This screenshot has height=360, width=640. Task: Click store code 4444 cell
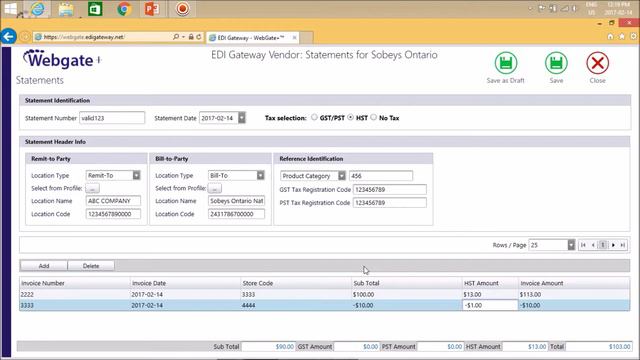[x=296, y=305]
